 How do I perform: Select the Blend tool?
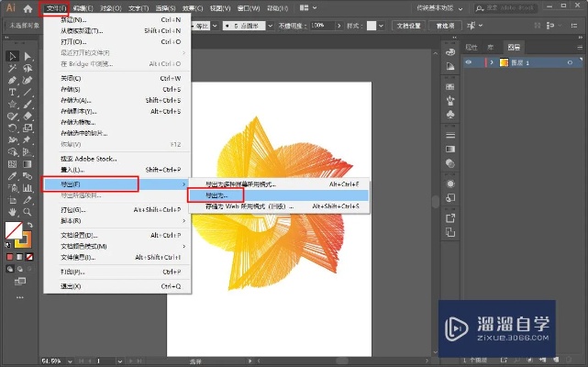(x=28, y=176)
